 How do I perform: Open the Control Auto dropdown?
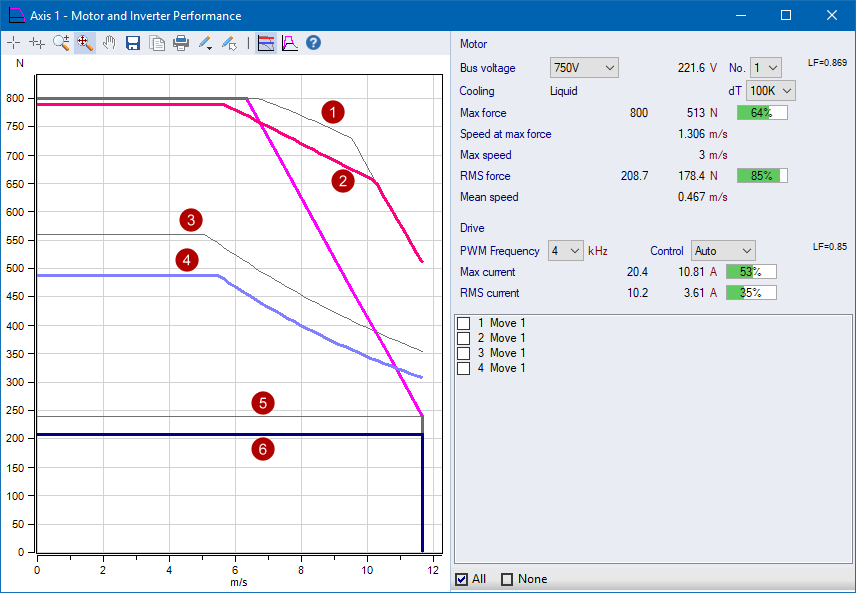click(723, 250)
